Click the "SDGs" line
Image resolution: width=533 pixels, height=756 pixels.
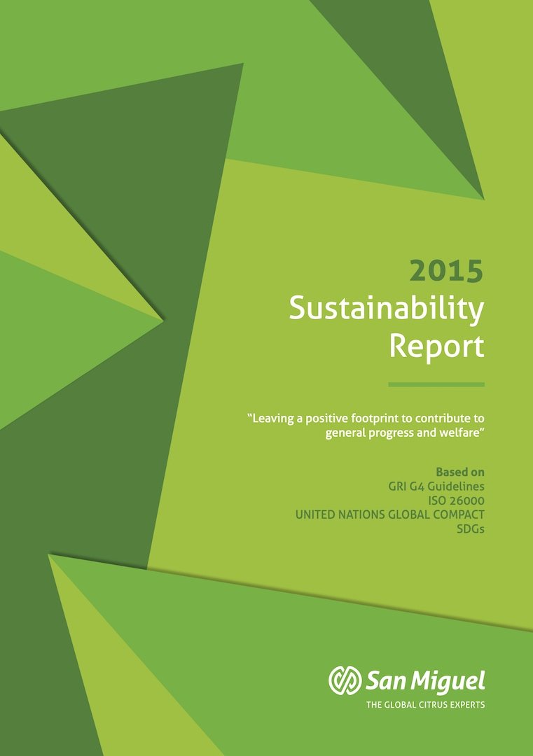(x=470, y=529)
